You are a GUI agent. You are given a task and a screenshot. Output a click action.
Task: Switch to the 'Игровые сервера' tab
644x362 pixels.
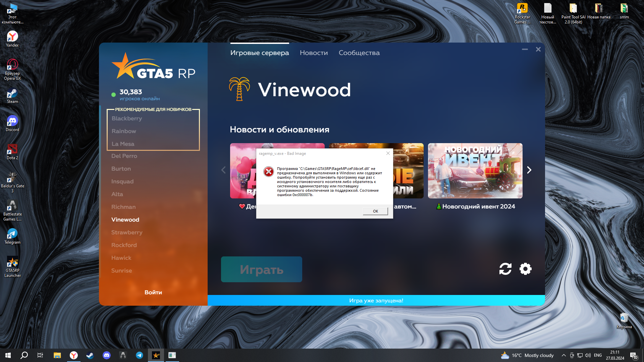259,53
